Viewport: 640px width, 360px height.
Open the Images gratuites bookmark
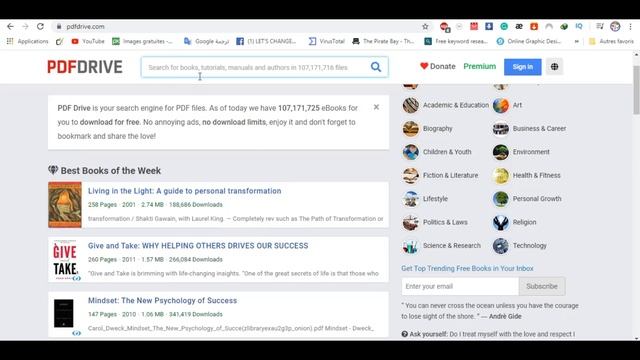[142, 41]
